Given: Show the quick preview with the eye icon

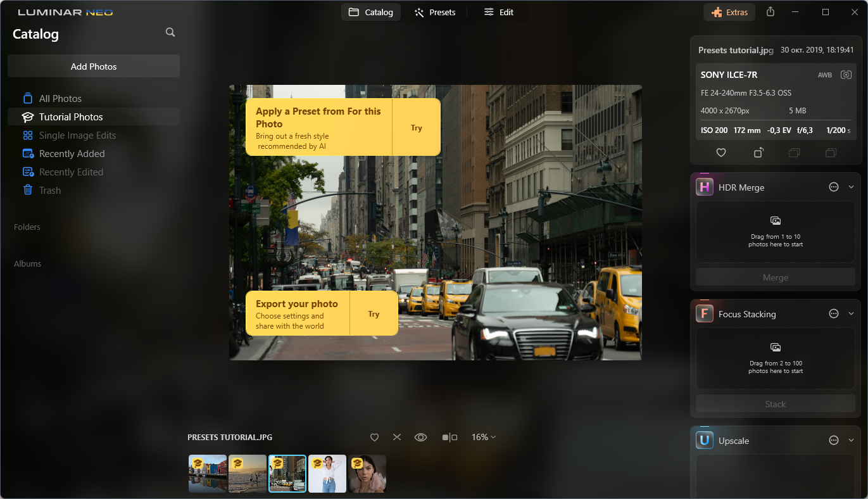Looking at the screenshot, I should (x=420, y=437).
